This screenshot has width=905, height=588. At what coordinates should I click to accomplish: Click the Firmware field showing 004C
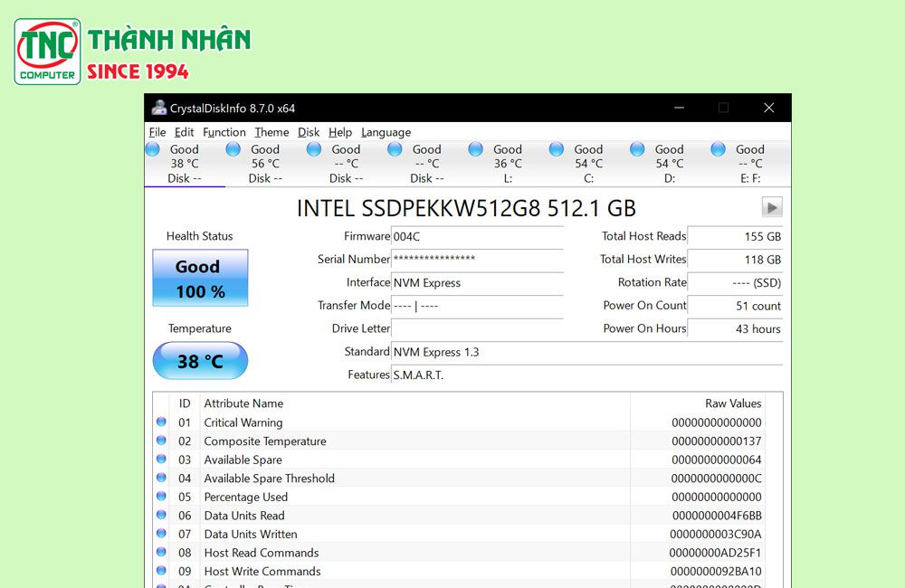(477, 237)
